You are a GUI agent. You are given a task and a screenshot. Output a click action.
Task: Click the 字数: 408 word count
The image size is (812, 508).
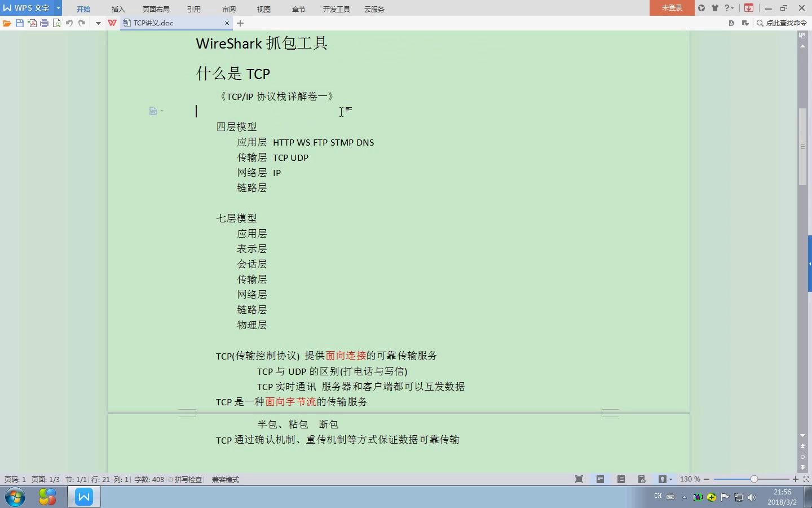point(149,480)
